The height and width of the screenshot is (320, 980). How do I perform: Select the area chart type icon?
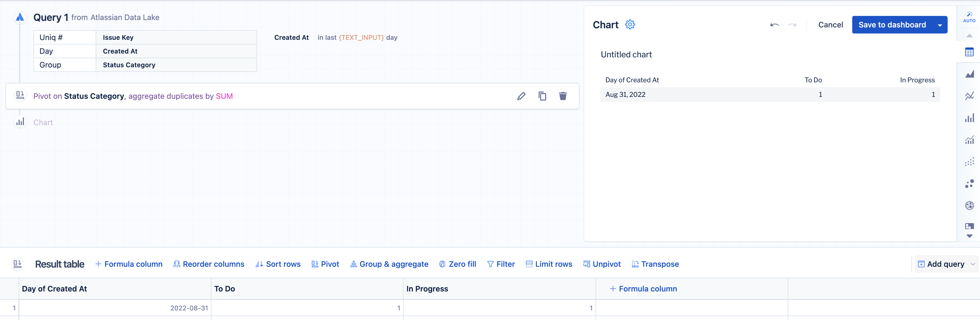tap(969, 74)
